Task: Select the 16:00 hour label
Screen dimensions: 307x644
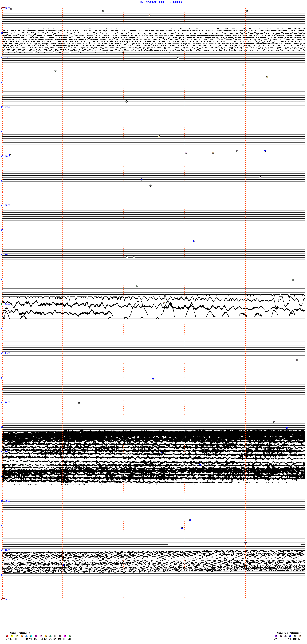Action: (8, 402)
